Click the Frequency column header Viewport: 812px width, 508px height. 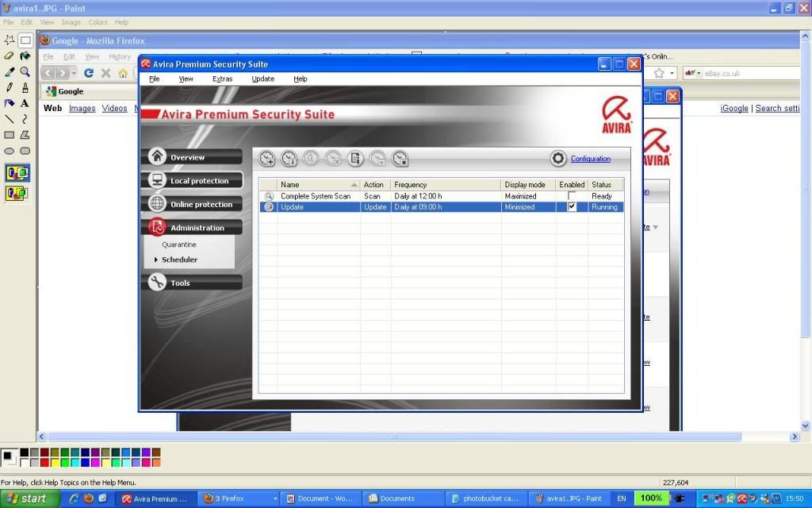446,184
